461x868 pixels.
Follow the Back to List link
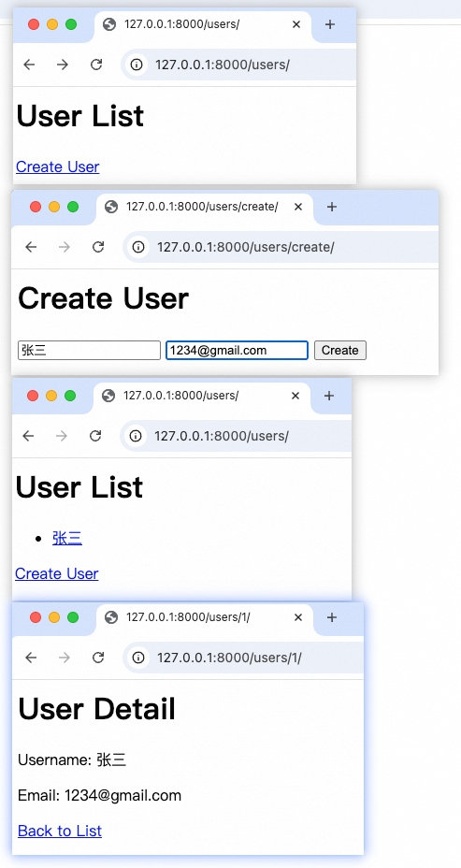[60, 831]
